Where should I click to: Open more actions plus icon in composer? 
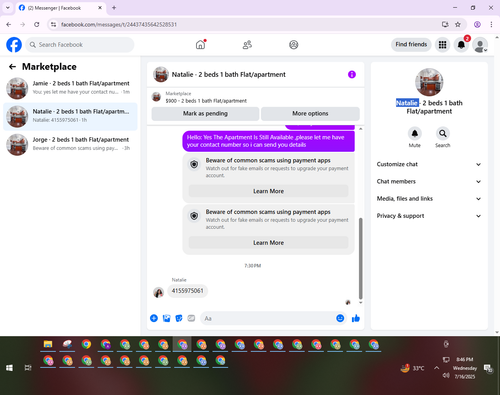click(x=154, y=318)
